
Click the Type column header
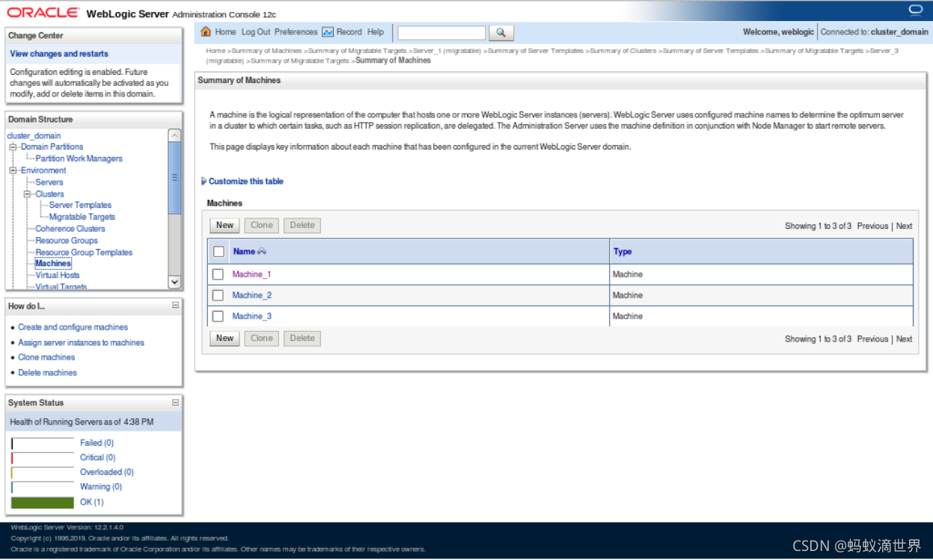pyautogui.click(x=622, y=252)
